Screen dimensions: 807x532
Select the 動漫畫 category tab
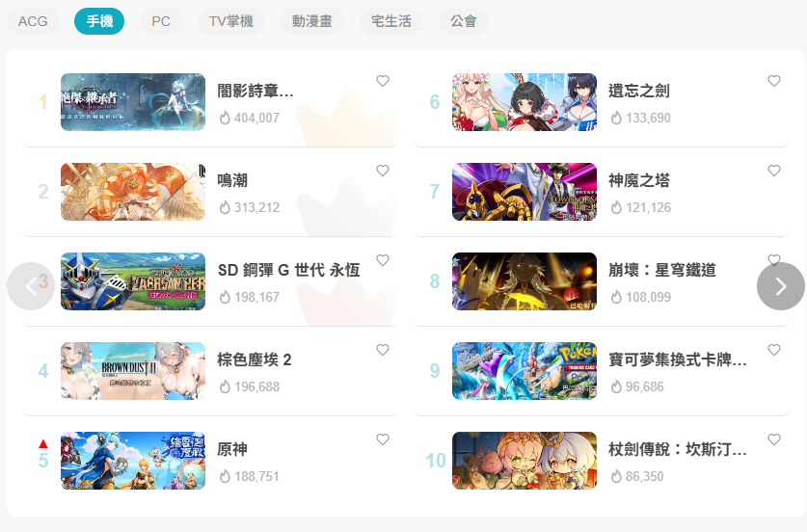311,21
